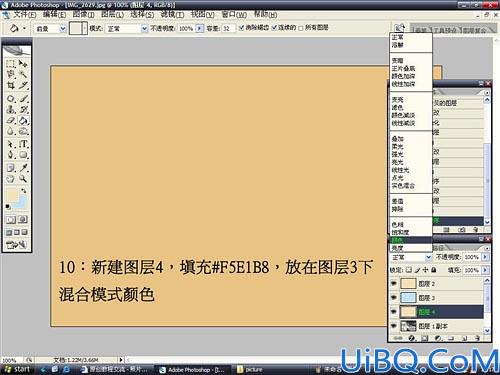Click the foreground color swatch
500x375 pixels.
tap(13, 195)
